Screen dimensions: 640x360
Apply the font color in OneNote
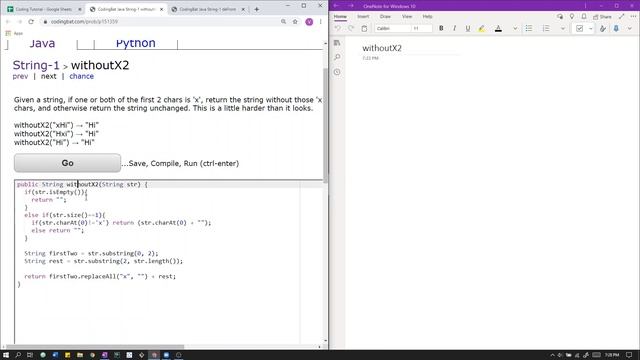[498, 29]
